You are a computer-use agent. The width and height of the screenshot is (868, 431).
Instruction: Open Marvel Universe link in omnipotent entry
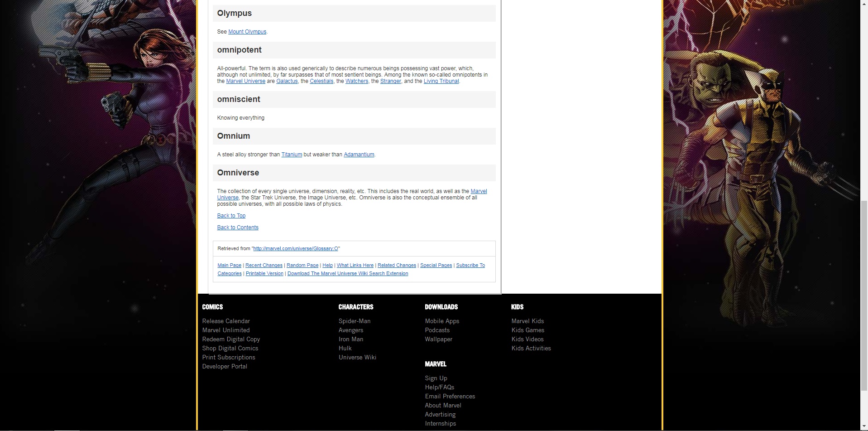tap(245, 81)
